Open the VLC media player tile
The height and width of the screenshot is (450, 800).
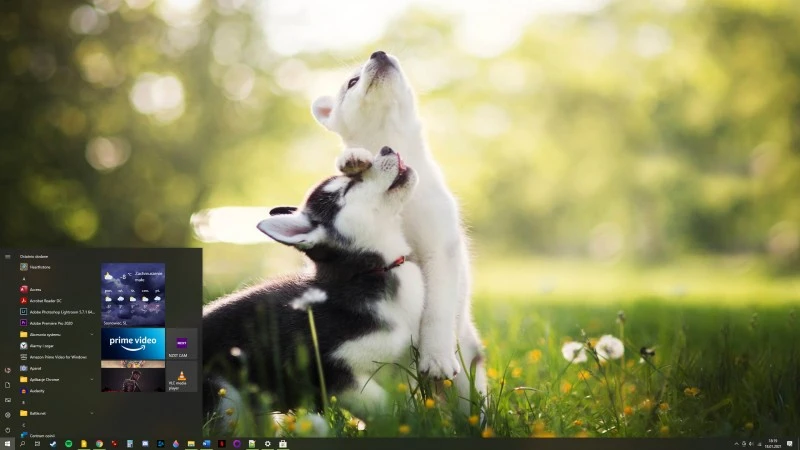[182, 377]
